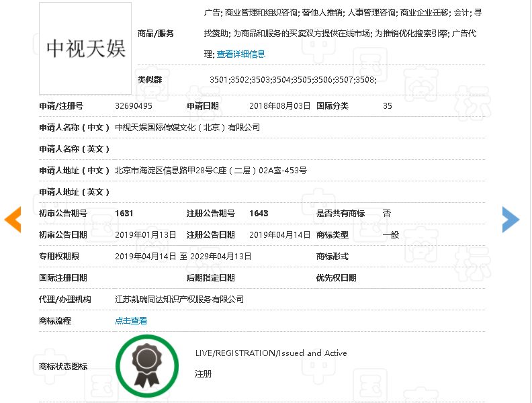Viewport: 532px width, 403px height.
Task: Click applicant name 中视天娱国际传媒文化（北京）有限公司
Action: (x=187, y=128)
